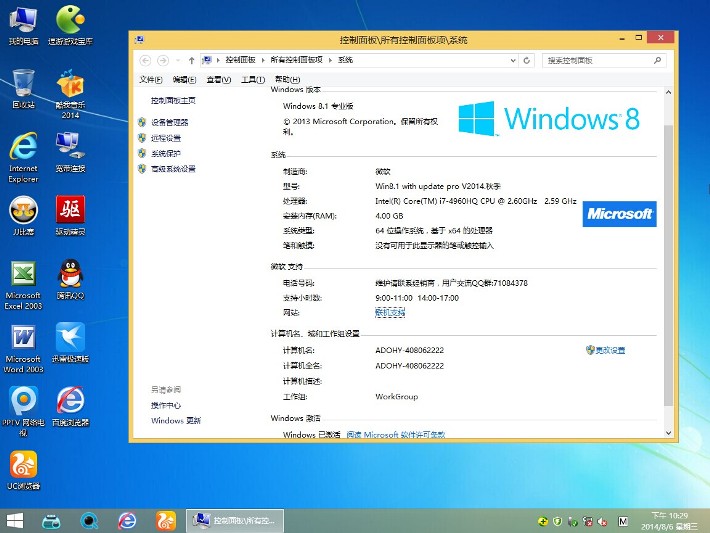Image resolution: width=710 pixels, height=533 pixels.
Task: Open Microsoft Excel 2003 desktop icon
Action: (x=24, y=285)
